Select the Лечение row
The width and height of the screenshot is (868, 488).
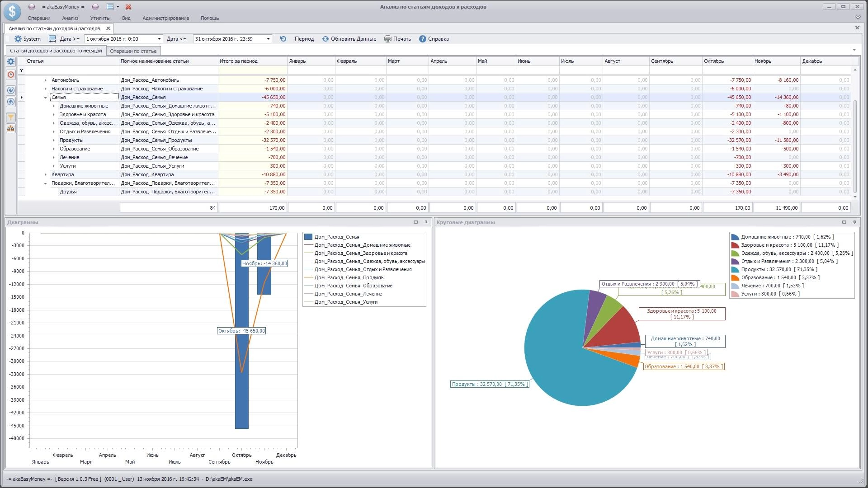point(70,157)
